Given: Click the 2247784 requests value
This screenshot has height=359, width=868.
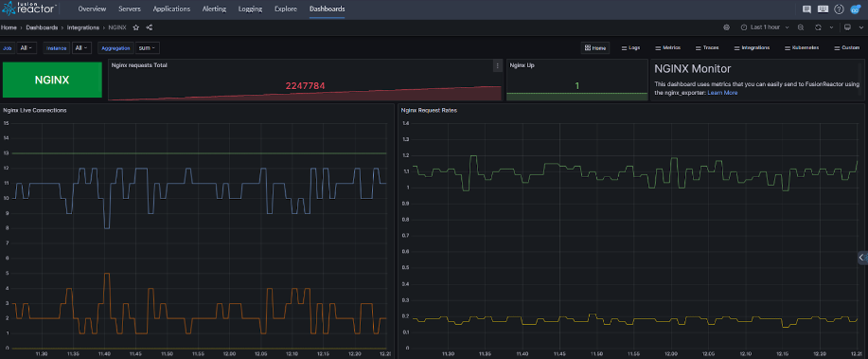Looking at the screenshot, I should pyautogui.click(x=305, y=86).
